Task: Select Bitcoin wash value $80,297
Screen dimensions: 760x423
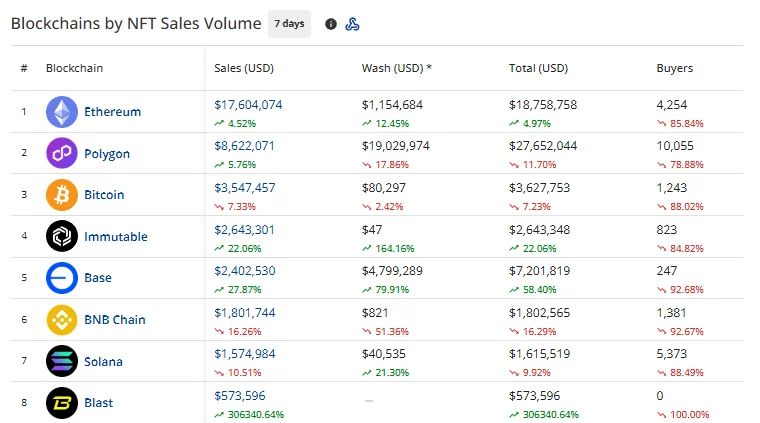Action: [384, 188]
